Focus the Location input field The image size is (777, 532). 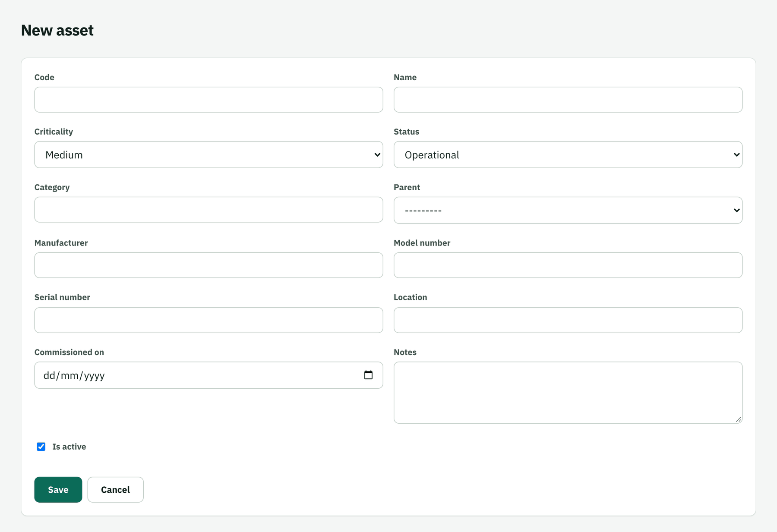point(568,320)
